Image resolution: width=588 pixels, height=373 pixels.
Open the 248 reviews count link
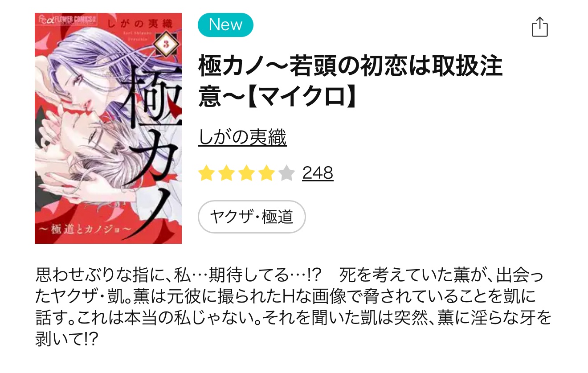318,173
